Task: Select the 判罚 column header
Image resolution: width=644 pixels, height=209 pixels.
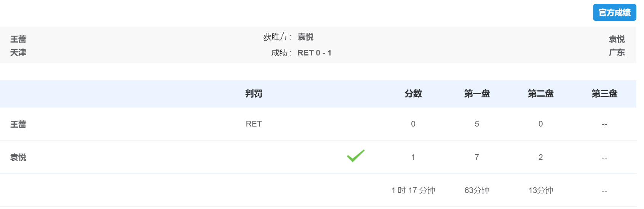Action: (x=254, y=93)
